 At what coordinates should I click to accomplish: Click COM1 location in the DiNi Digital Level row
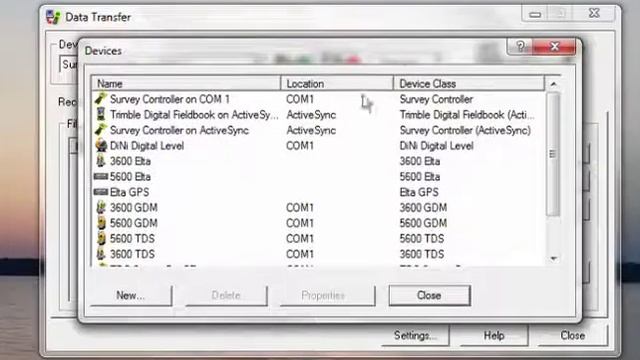point(300,146)
